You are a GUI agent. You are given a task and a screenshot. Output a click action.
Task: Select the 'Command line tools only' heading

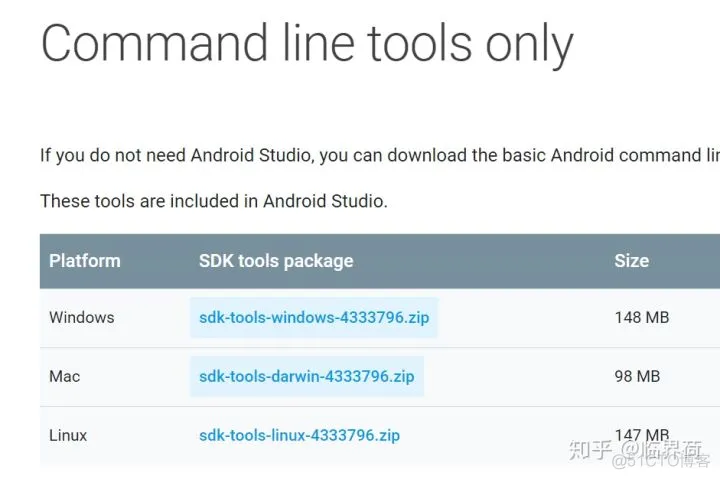coord(307,44)
